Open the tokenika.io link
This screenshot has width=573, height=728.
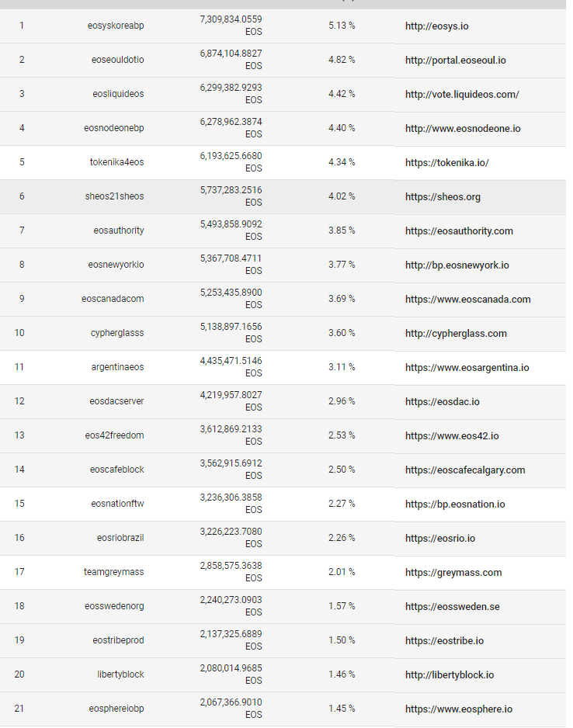point(446,163)
